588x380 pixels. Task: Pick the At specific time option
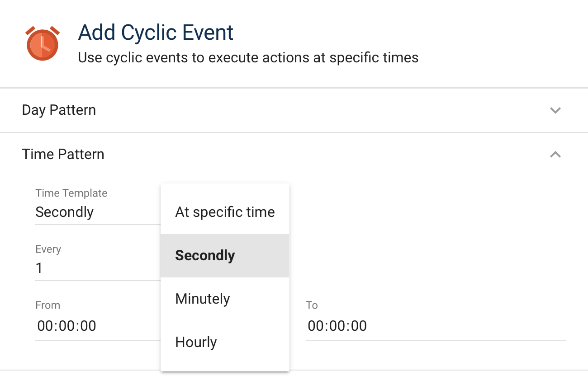tap(225, 211)
